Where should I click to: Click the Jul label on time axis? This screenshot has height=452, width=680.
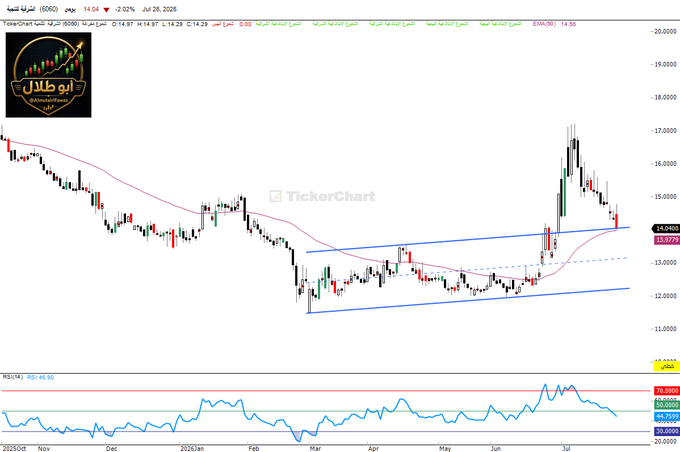pyautogui.click(x=566, y=449)
